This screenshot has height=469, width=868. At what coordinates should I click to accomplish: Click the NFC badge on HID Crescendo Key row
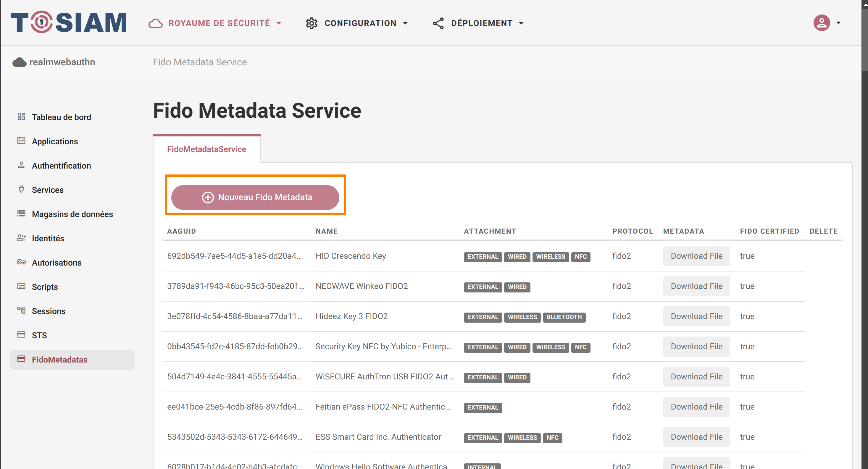(x=580, y=257)
